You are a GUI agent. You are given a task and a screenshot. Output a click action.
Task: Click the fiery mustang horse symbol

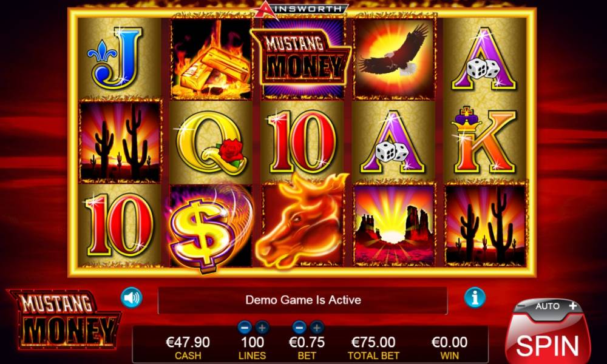pyautogui.click(x=303, y=221)
